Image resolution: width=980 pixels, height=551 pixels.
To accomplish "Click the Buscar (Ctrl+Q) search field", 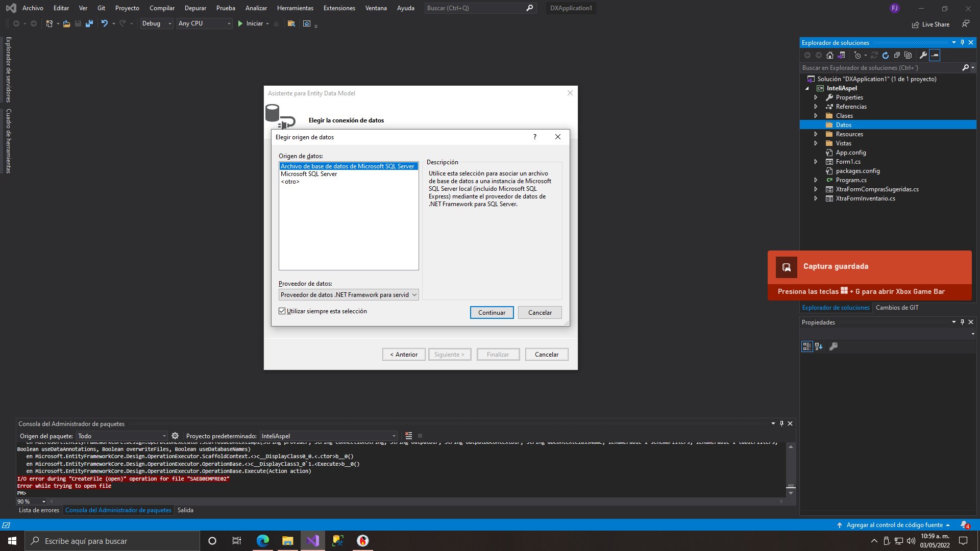I will [480, 8].
